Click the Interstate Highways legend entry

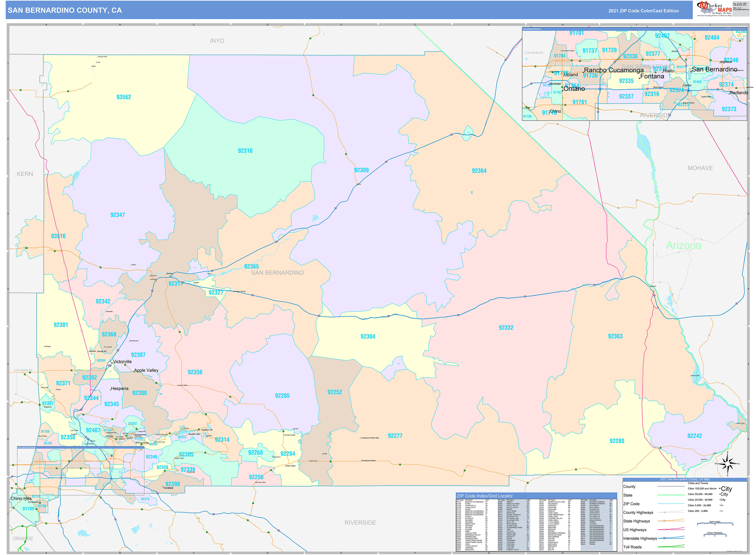[x=640, y=538]
